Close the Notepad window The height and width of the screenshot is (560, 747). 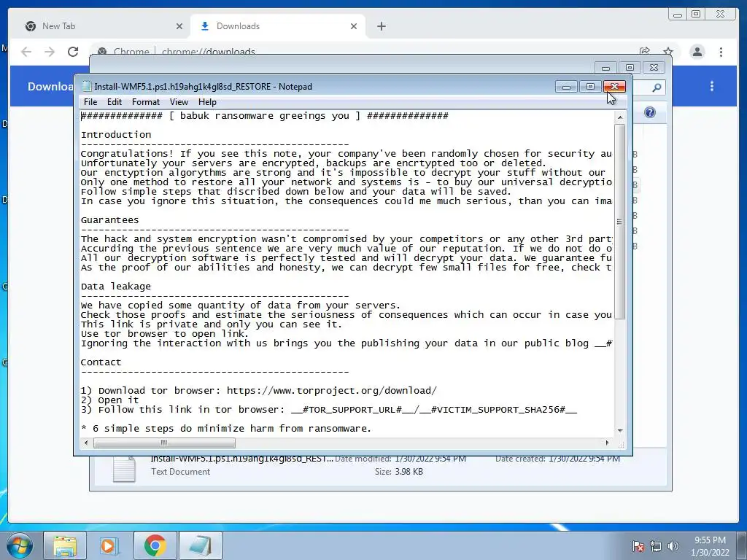pos(614,87)
